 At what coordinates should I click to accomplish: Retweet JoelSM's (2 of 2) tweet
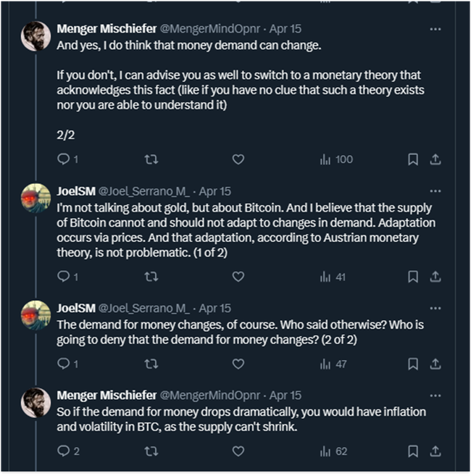pyautogui.click(x=151, y=364)
